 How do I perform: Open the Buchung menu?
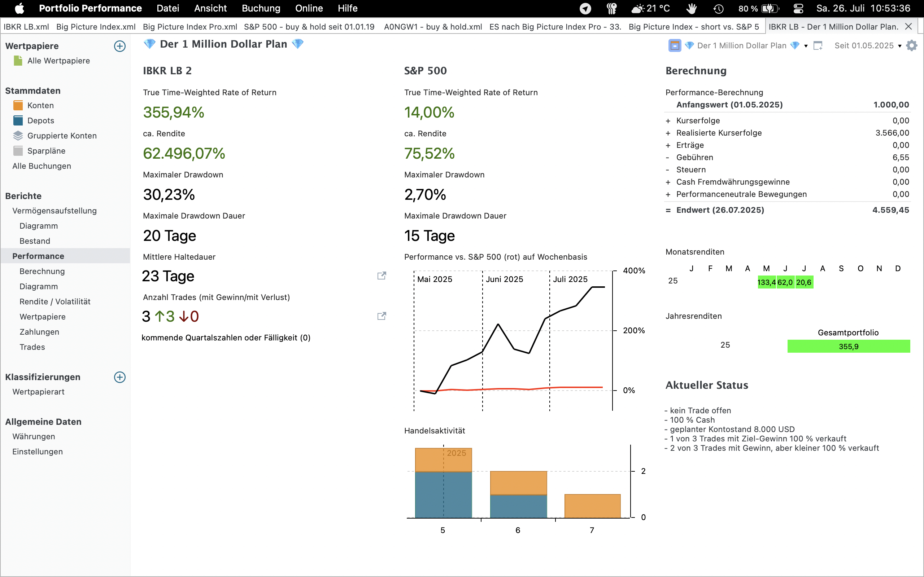pos(261,8)
